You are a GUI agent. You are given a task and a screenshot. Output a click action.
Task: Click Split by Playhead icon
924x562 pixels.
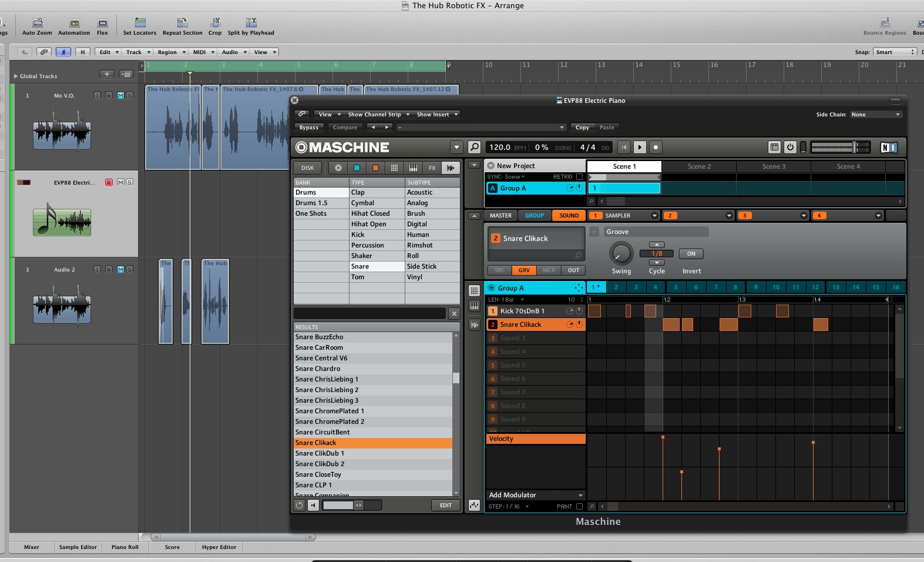pos(251,23)
